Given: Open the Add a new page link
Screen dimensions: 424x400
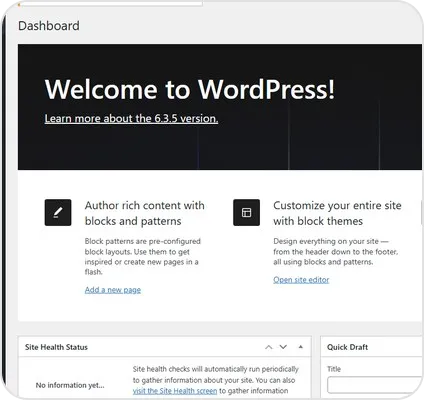Looking at the screenshot, I should point(113,290).
